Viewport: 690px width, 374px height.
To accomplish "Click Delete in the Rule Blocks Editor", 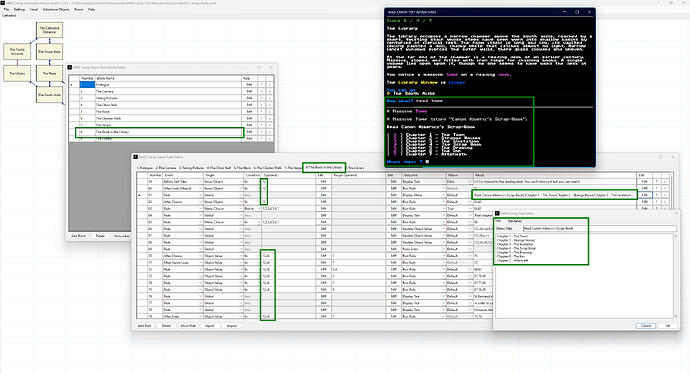I will tap(100, 236).
